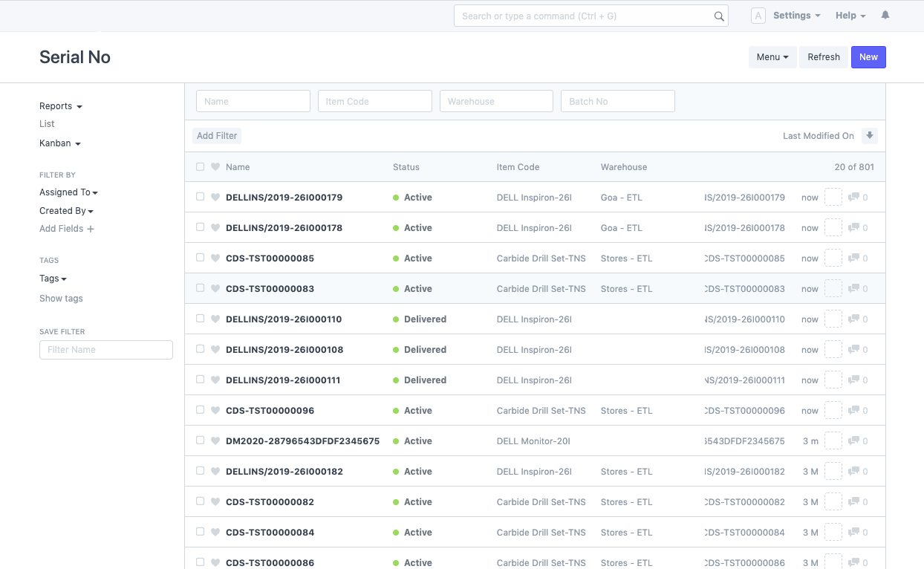Viewport: 924px width, 569px height.
Task: Check the select-all checkbox in header
Action: (x=200, y=167)
